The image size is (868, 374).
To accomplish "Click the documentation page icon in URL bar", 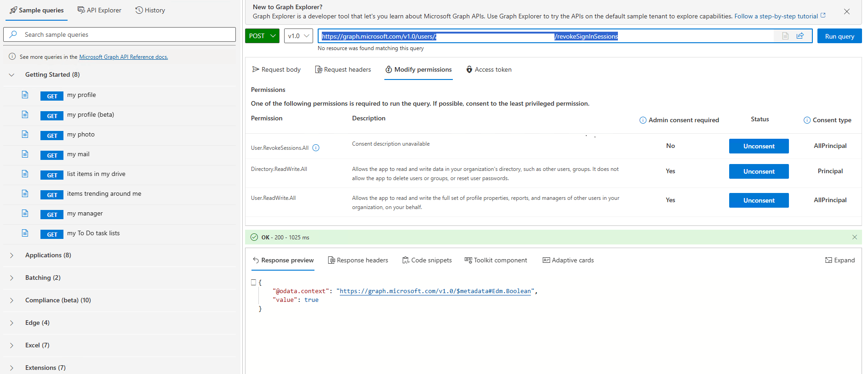I will (x=785, y=36).
